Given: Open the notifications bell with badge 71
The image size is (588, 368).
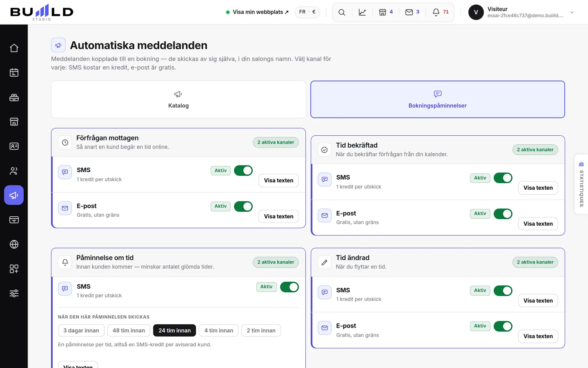Looking at the screenshot, I should (441, 12).
